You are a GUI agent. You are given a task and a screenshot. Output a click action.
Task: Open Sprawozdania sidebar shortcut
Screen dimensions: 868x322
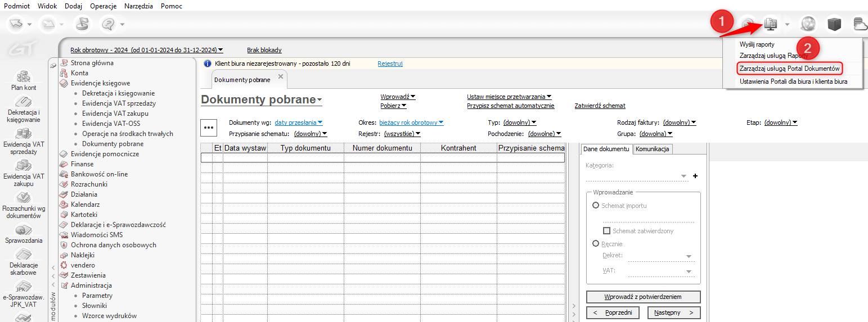tap(24, 234)
